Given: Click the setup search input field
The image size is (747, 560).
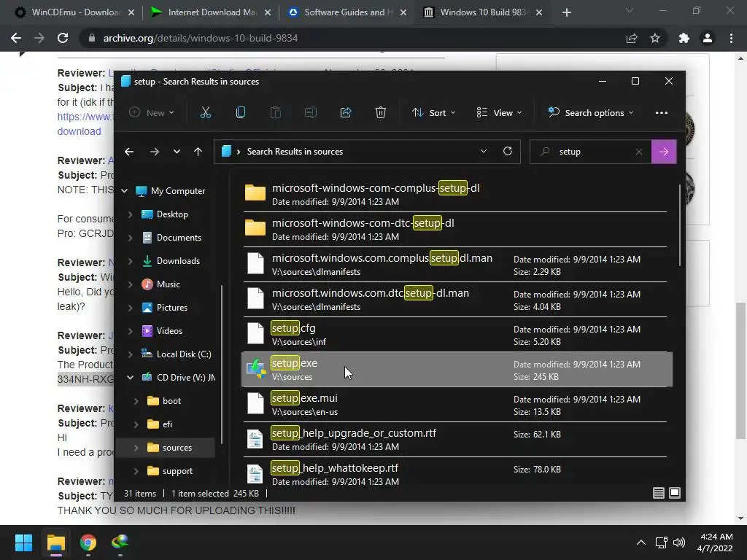Looking at the screenshot, I should (x=591, y=152).
